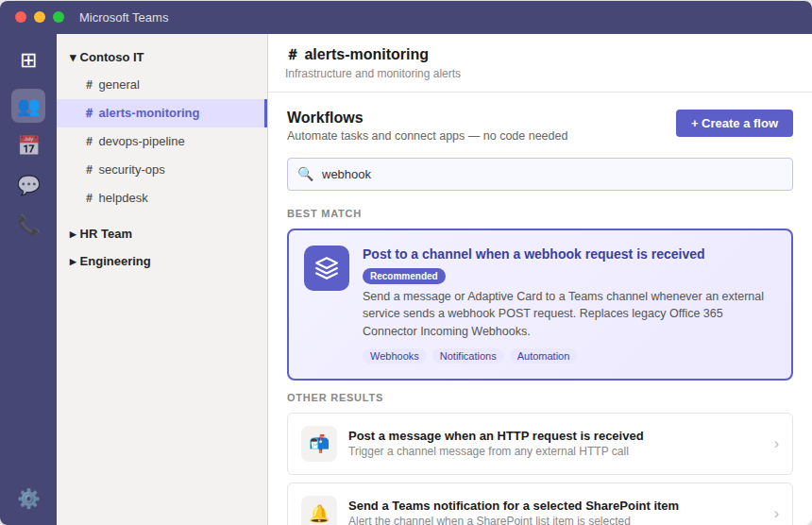Open the helpdesk channel
The image size is (812, 525).
(162, 198)
